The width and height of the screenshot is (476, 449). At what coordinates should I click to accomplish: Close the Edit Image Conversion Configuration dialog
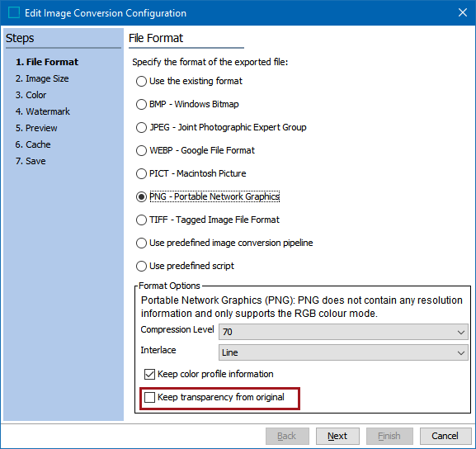(x=462, y=12)
